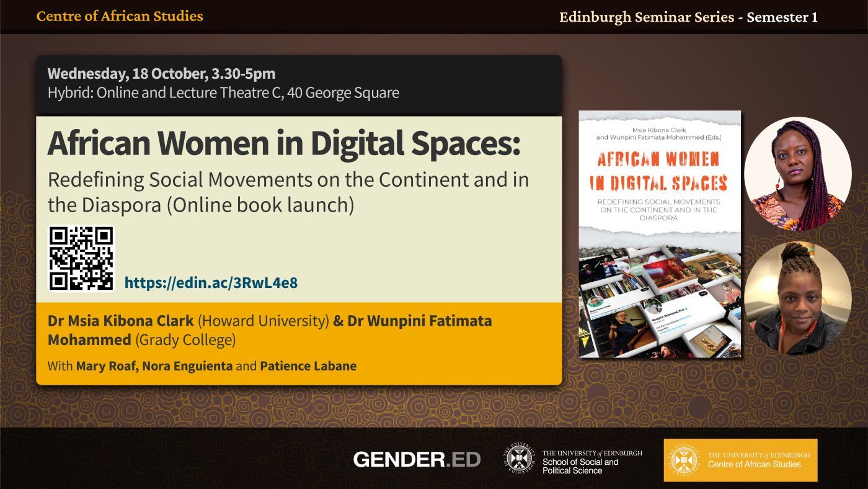Click the QR code image
This screenshot has height=489, width=868.
81,258
